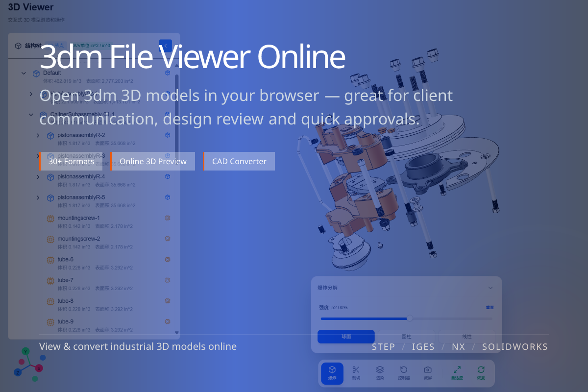Click the 30+ Formats badge
The width and height of the screenshot is (588, 392).
point(72,161)
